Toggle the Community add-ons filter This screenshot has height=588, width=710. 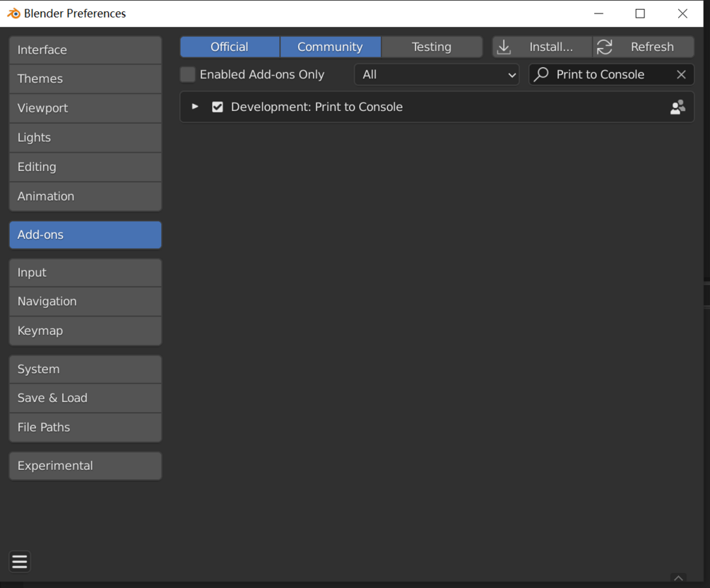pos(330,47)
